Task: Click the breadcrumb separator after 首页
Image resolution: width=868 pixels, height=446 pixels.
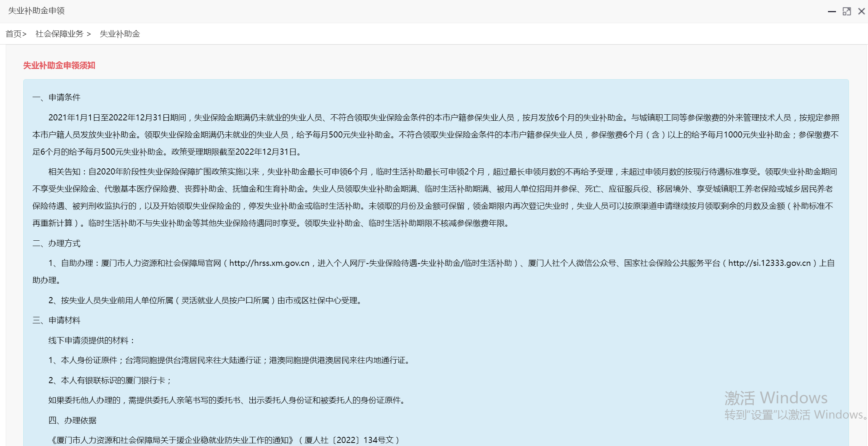Action: [x=24, y=34]
